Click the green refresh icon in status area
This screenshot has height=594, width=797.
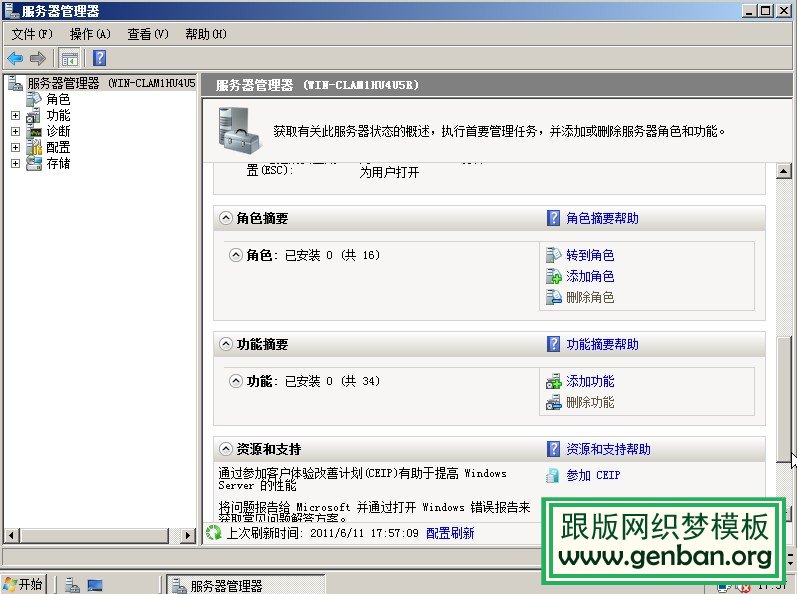213,533
